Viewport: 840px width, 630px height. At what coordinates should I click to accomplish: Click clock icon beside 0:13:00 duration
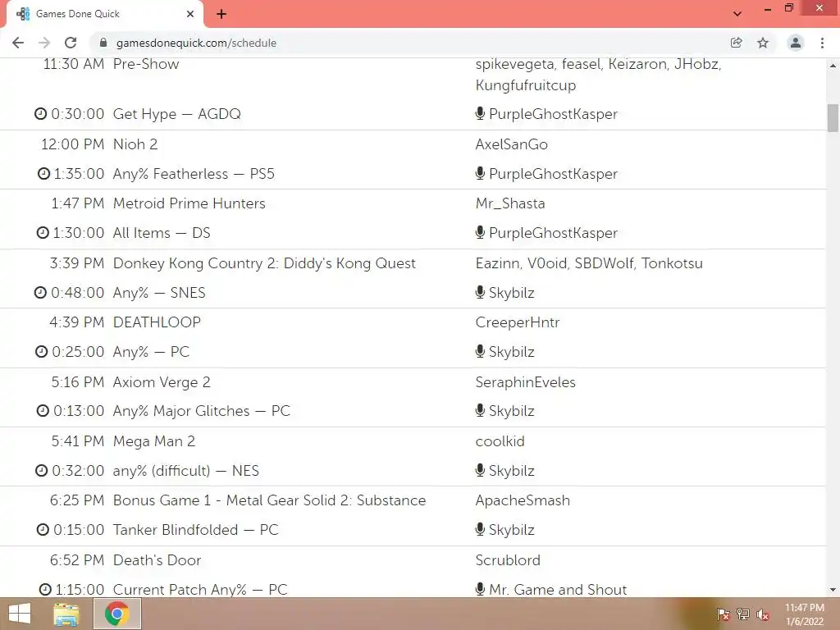pyautogui.click(x=43, y=410)
